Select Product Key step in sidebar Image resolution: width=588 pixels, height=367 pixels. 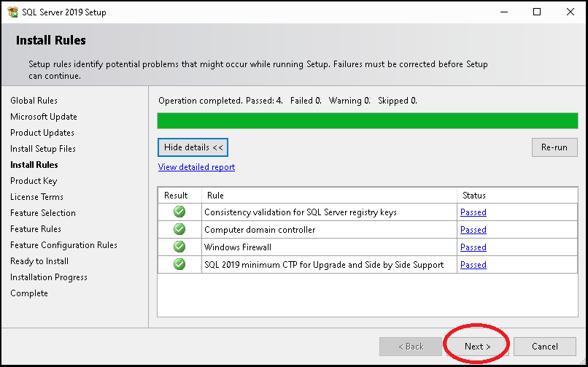[x=34, y=181]
